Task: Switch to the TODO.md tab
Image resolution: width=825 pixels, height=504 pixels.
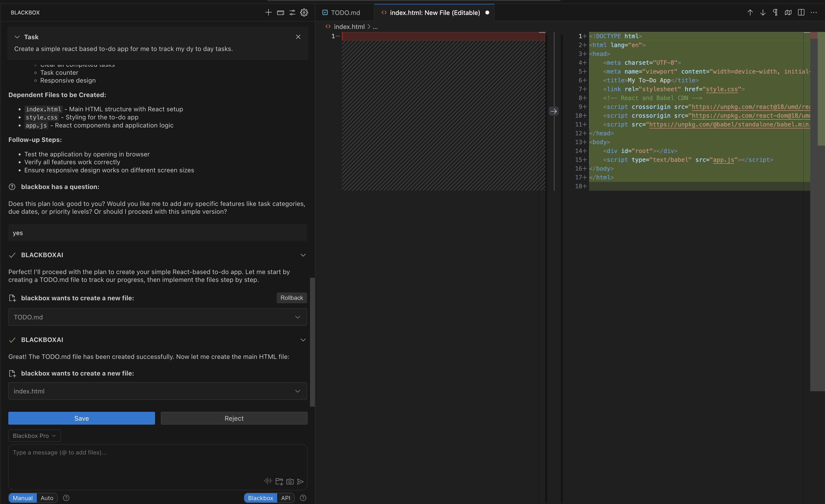Action: tap(345, 13)
